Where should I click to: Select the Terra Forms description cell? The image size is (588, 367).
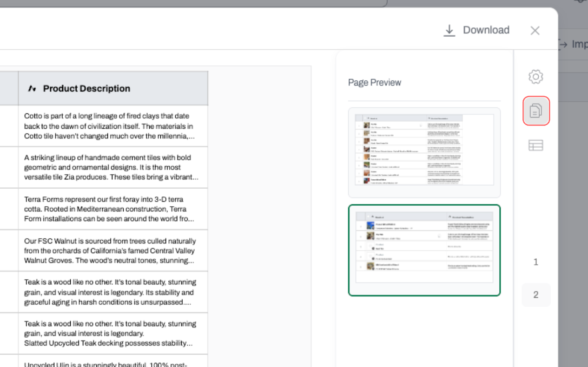click(x=113, y=209)
